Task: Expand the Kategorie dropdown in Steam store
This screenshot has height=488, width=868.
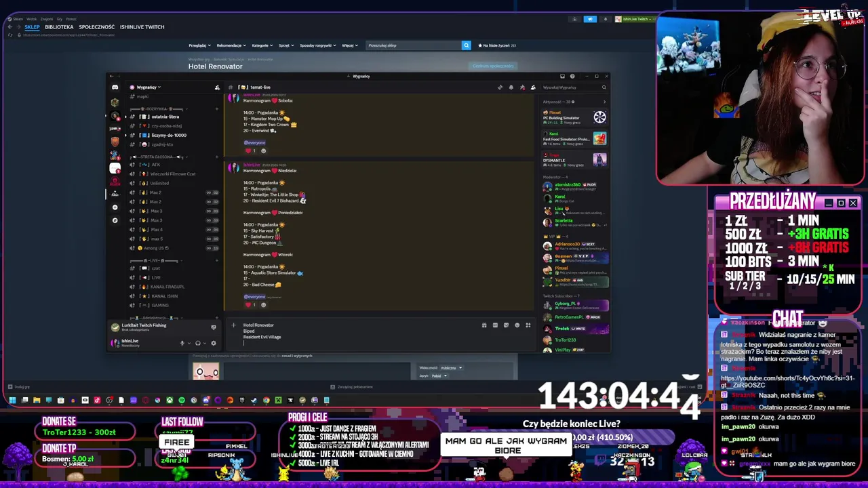Action: coord(262,45)
